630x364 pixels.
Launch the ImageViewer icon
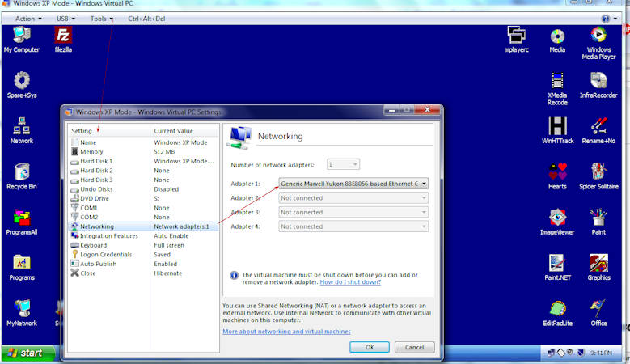(558, 222)
